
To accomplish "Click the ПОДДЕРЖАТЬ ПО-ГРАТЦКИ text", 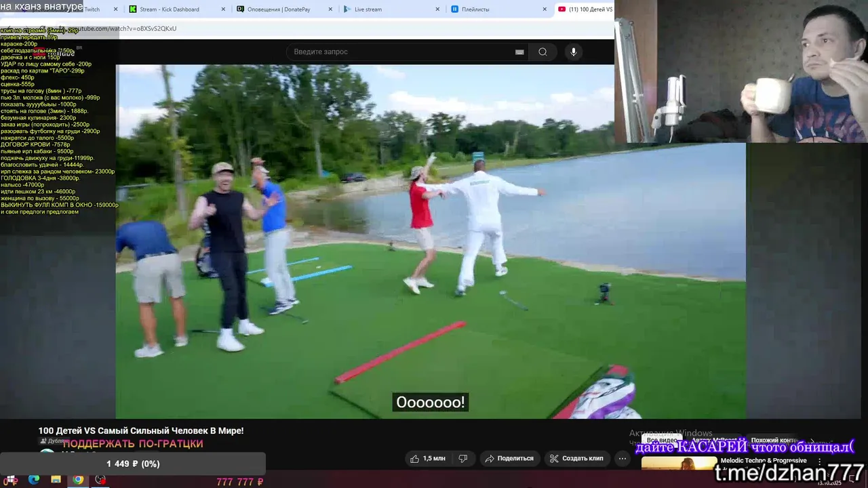I will pyautogui.click(x=133, y=444).
